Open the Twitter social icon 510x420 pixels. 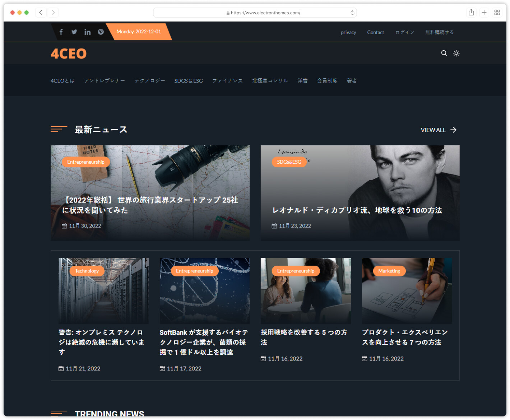74,32
